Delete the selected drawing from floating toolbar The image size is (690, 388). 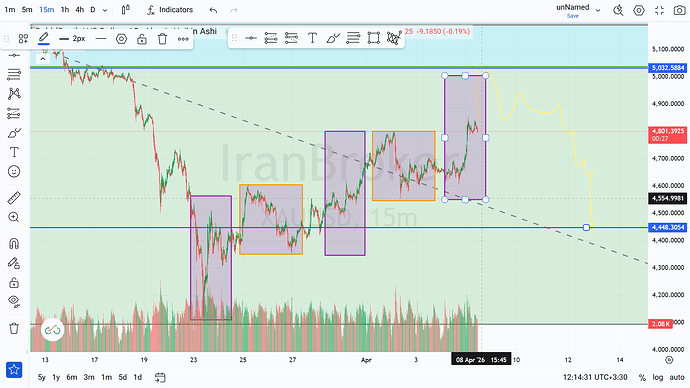pyautogui.click(x=162, y=39)
